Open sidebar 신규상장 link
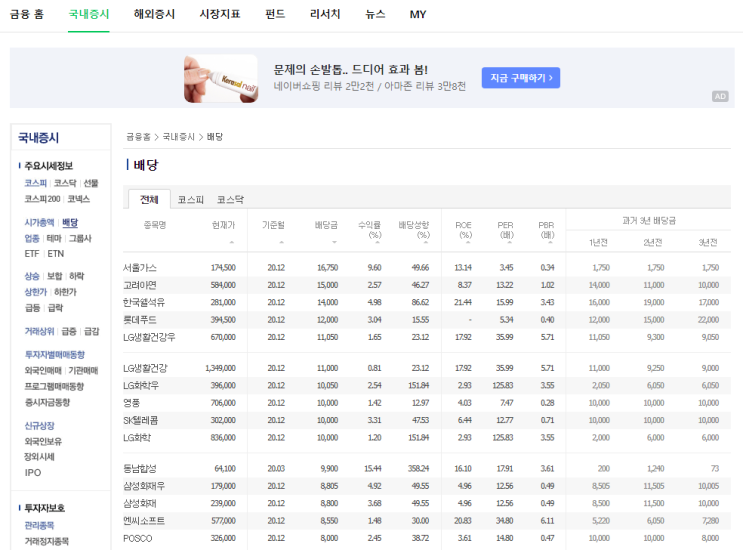This screenshot has height=550, width=743. coord(39,426)
